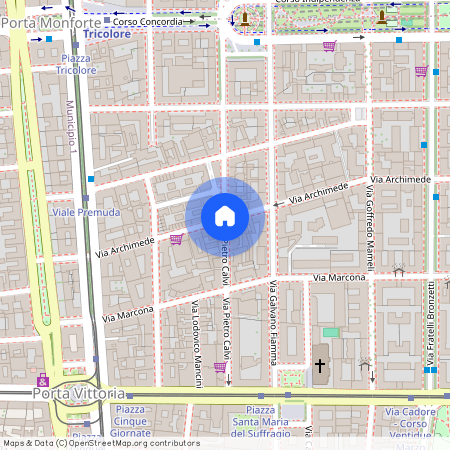Click the Municipio 1 label

(x=71, y=127)
